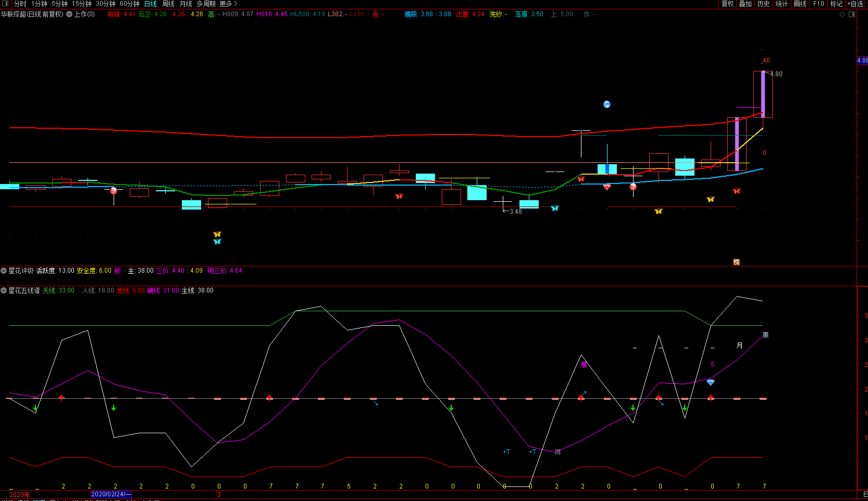Click the cyan butterfly near the 3.48 low

(x=555, y=207)
